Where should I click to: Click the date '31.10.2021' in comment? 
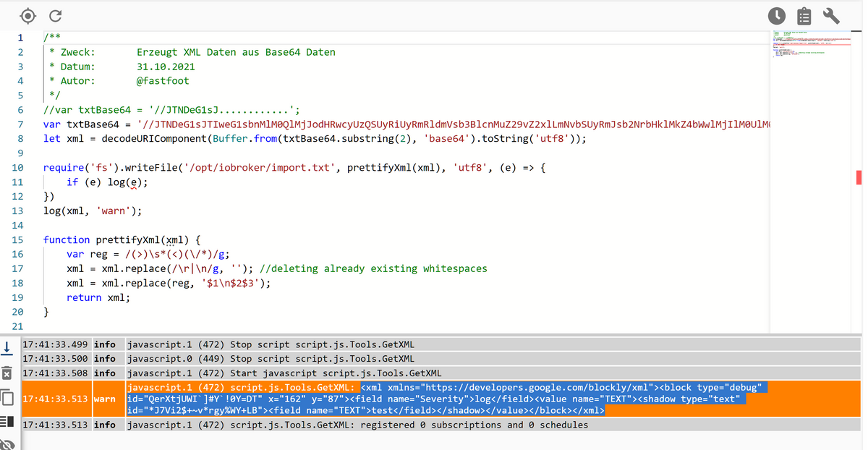point(166,67)
